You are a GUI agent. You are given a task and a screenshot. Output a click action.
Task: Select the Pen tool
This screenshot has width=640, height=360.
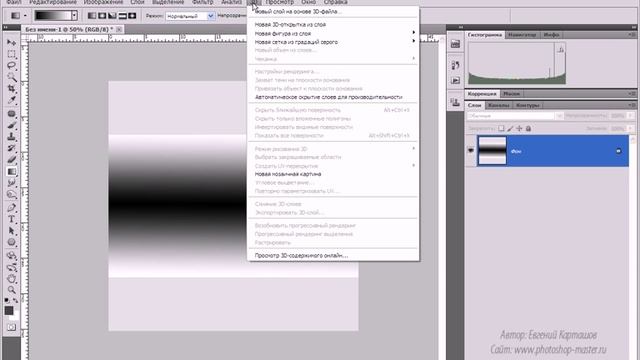coord(11,208)
